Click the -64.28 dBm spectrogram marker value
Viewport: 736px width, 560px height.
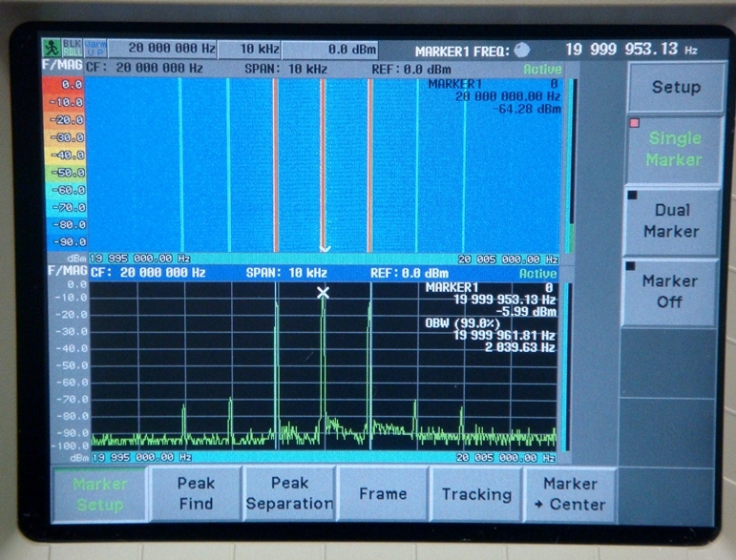tap(527, 110)
